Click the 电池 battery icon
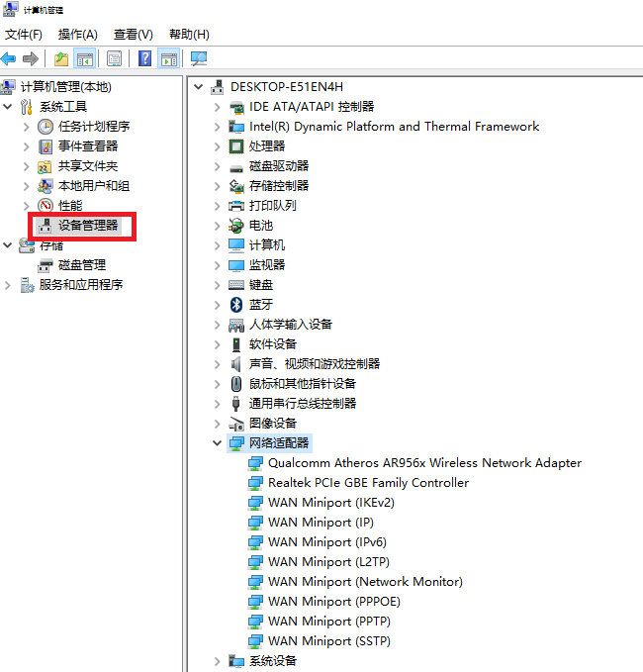Image resolution: width=643 pixels, height=672 pixels. point(236,226)
